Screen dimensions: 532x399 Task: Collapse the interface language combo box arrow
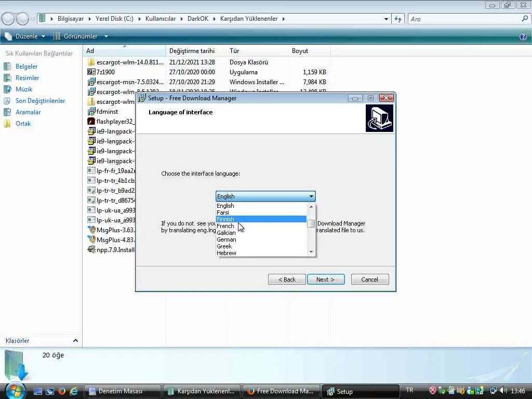[311, 196]
